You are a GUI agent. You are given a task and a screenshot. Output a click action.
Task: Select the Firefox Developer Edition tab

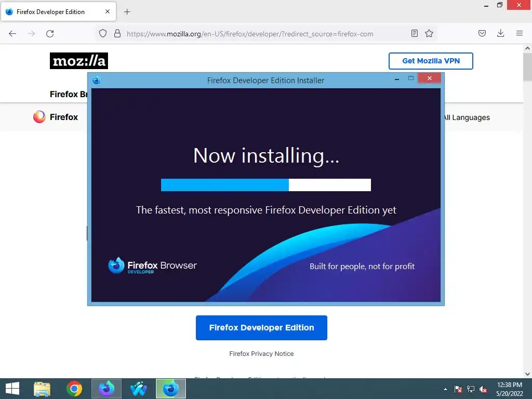point(59,11)
